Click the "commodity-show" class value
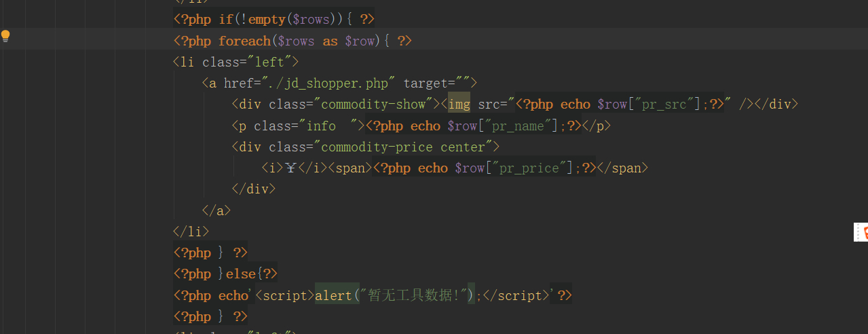The image size is (868, 334). coord(373,105)
